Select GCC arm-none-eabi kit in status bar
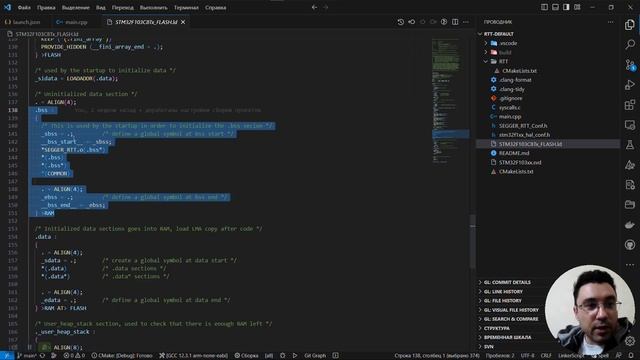 point(193,356)
